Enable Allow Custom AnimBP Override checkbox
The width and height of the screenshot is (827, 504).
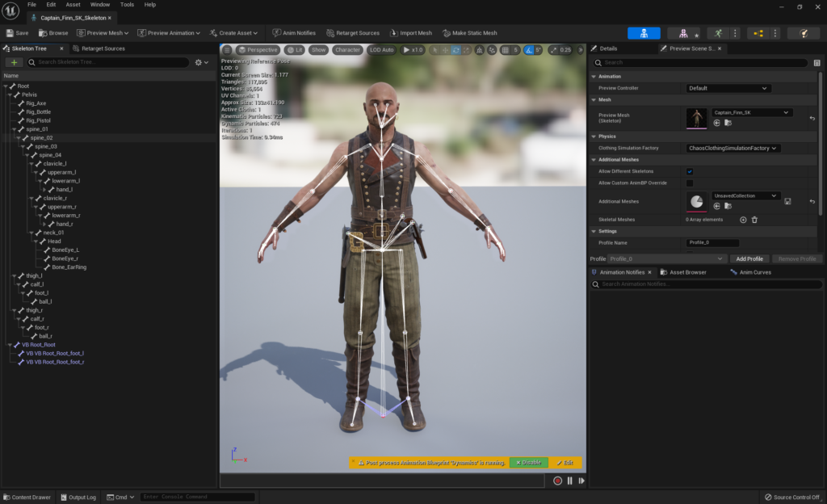tap(690, 183)
